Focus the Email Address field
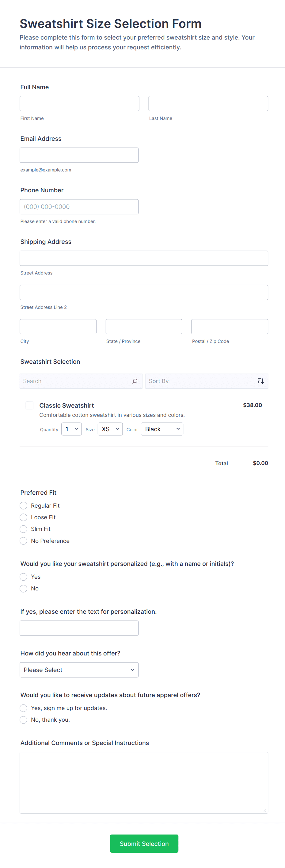The width and height of the screenshot is (285, 868). point(79,155)
